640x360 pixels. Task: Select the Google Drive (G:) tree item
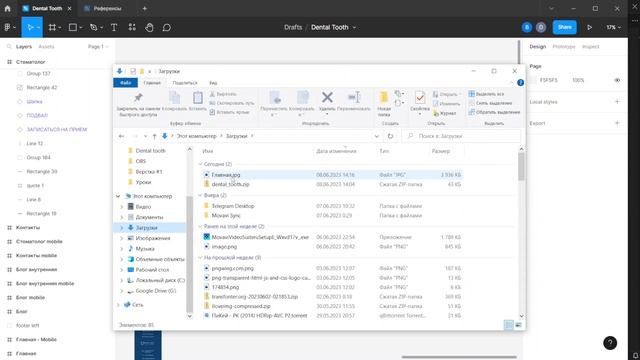(156, 291)
